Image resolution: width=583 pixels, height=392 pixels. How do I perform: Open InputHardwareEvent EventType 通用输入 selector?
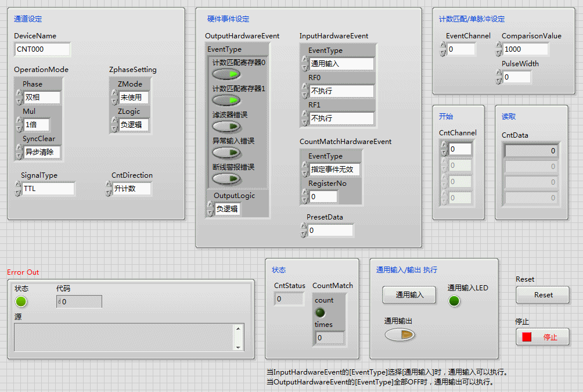click(x=341, y=64)
